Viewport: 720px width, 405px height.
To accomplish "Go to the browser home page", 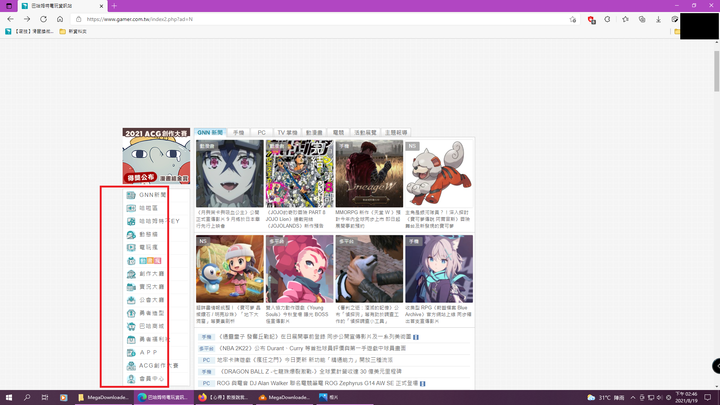I will coord(60,19).
